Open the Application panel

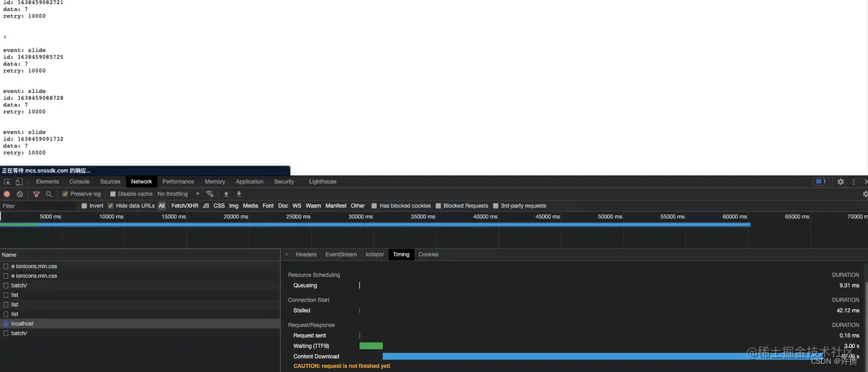250,182
